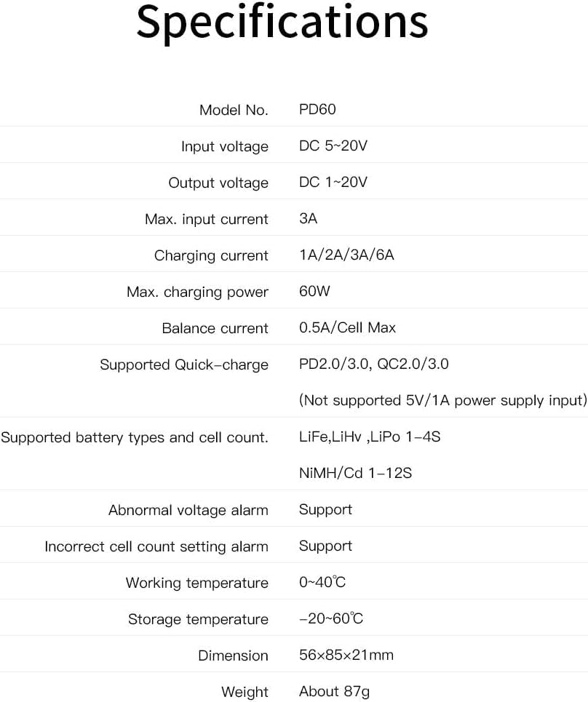This screenshot has width=588, height=702.
Task: Click the PD60 model value
Action: click(x=317, y=109)
